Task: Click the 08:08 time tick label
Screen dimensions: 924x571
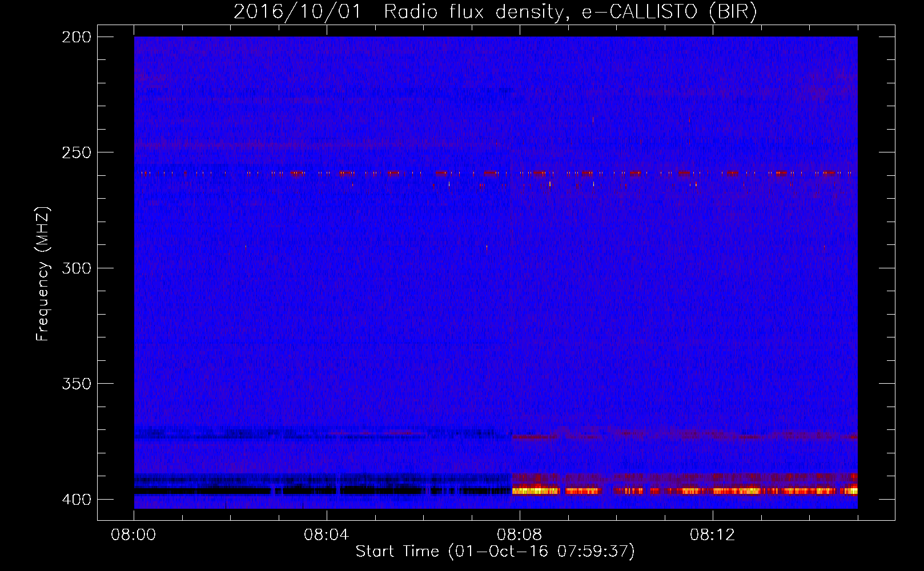Action: click(x=520, y=535)
